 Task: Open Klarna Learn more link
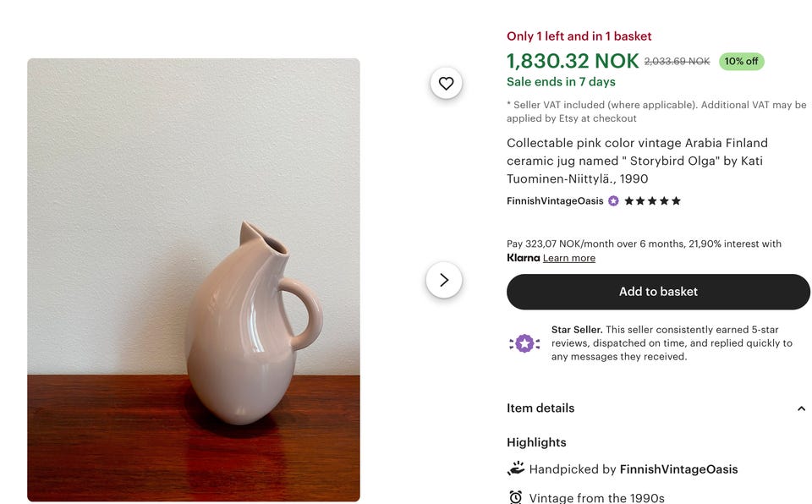(569, 258)
